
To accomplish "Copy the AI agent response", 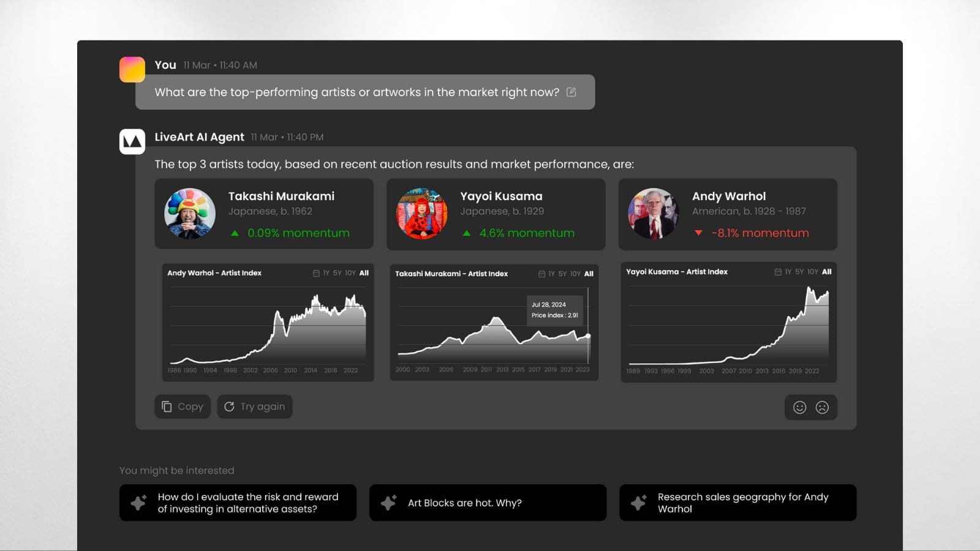I will 183,407.
